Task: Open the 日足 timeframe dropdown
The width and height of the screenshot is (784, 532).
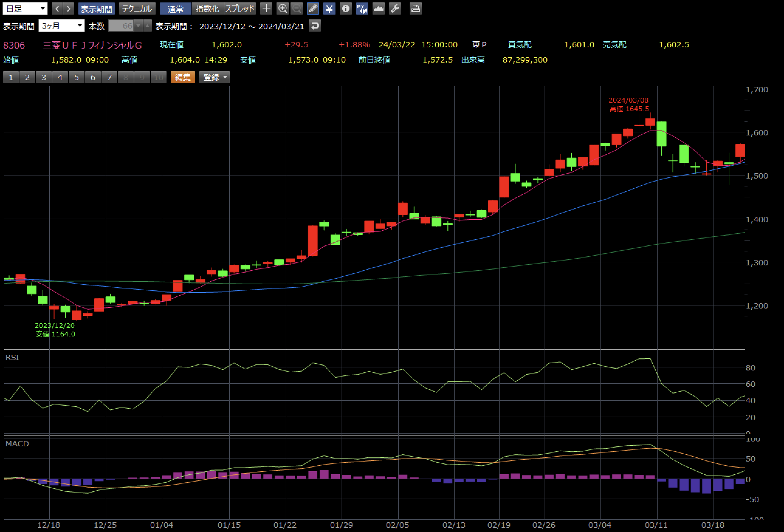Action: click(x=25, y=9)
